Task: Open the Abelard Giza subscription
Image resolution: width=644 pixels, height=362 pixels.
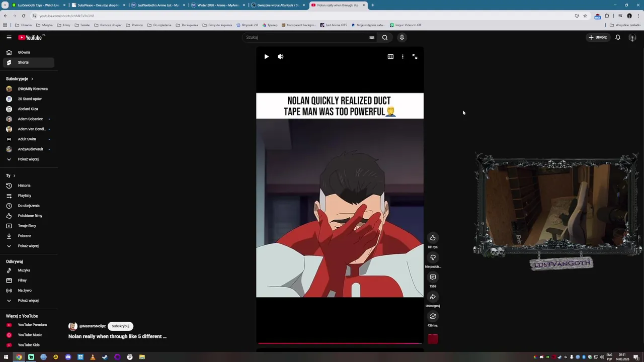Action: pyautogui.click(x=28, y=109)
